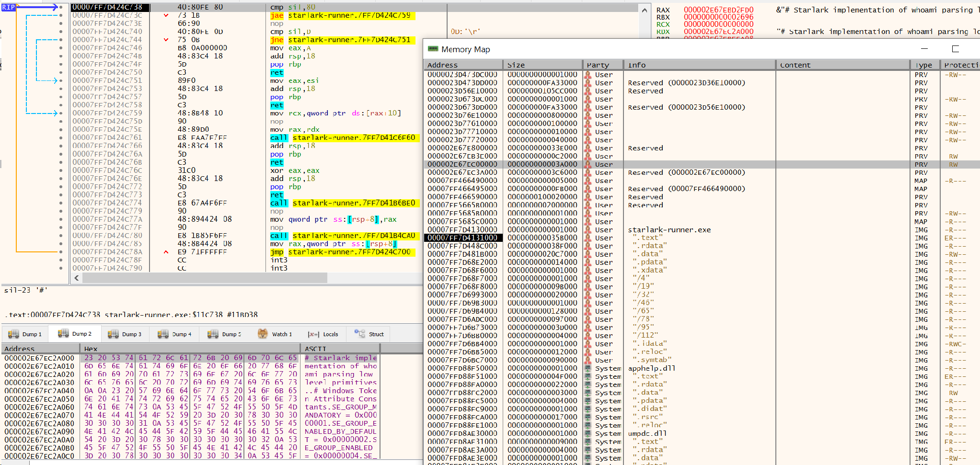Select the ".rdata" row at 00007FF7D448C000
Viewport: 980px width, 465px height.
pyautogui.click(x=702, y=246)
